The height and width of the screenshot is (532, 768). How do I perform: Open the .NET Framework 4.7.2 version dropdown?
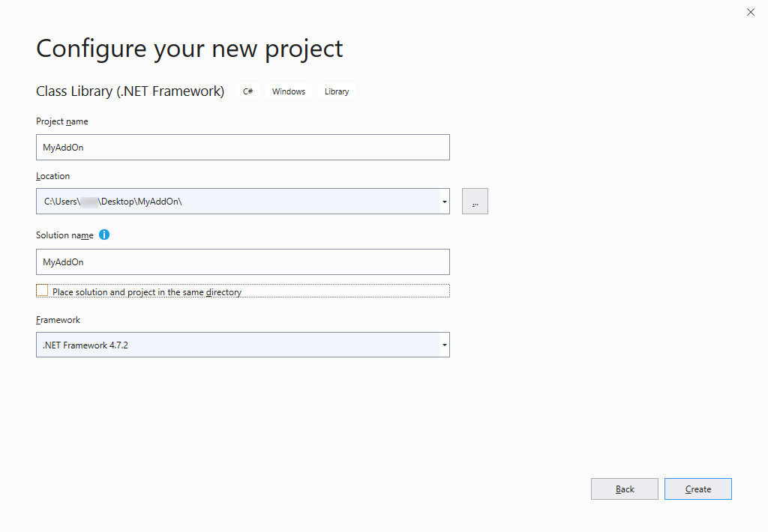(x=242, y=345)
